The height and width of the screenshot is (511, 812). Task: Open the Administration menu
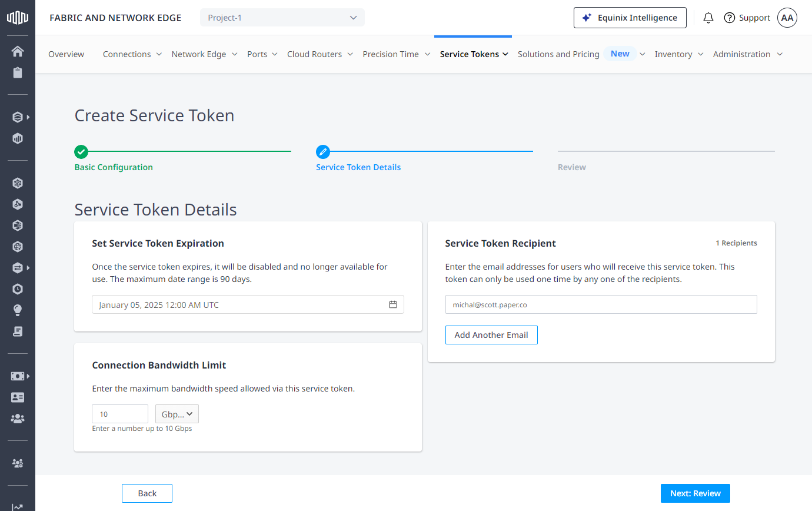(x=748, y=54)
